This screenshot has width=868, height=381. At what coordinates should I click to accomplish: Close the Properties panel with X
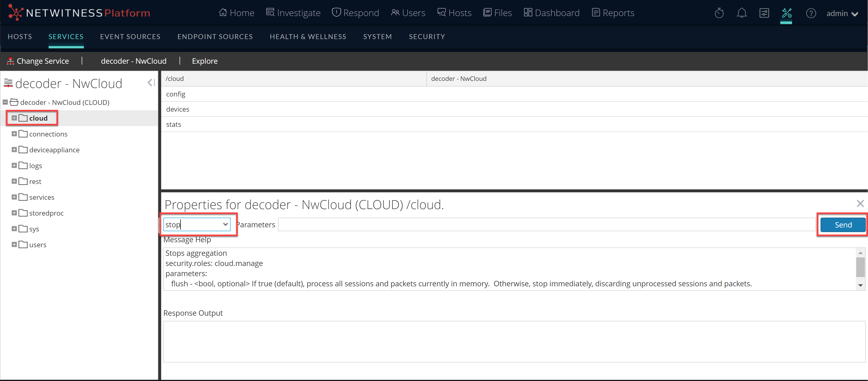[860, 203]
